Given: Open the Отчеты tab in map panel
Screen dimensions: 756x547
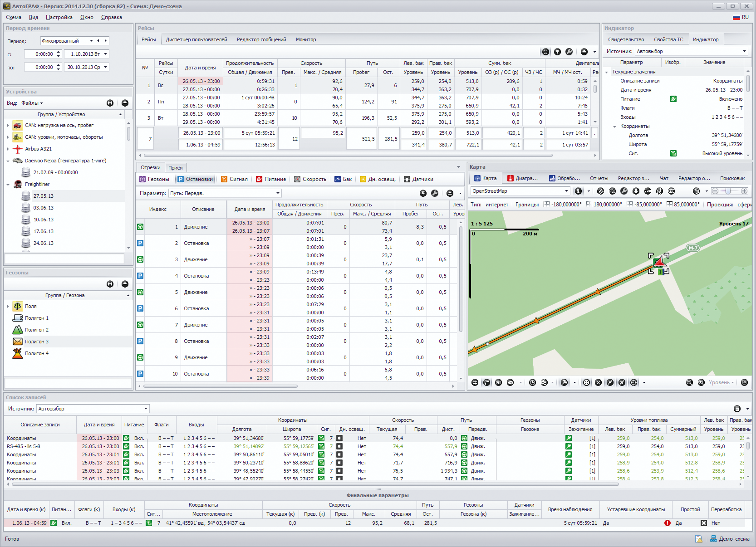Looking at the screenshot, I should click(599, 178).
